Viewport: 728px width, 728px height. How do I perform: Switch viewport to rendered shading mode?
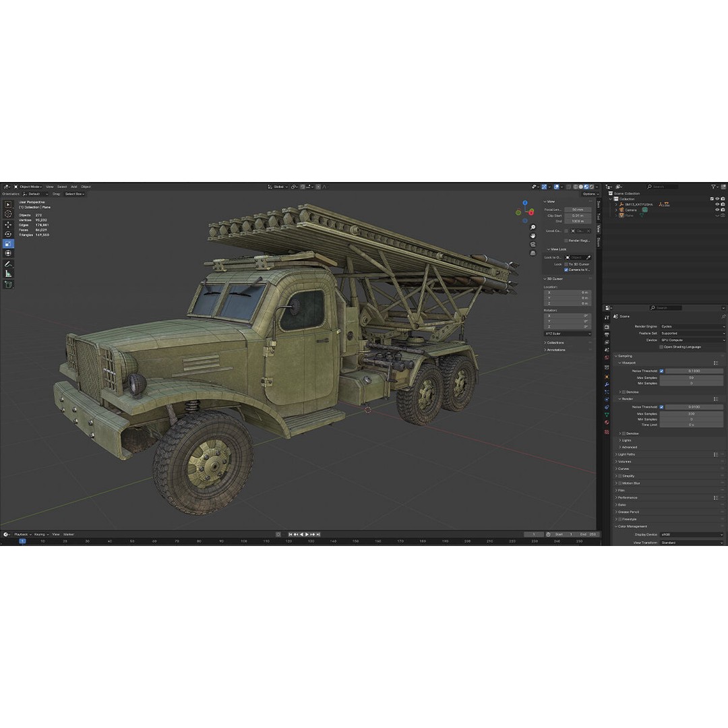pos(590,187)
